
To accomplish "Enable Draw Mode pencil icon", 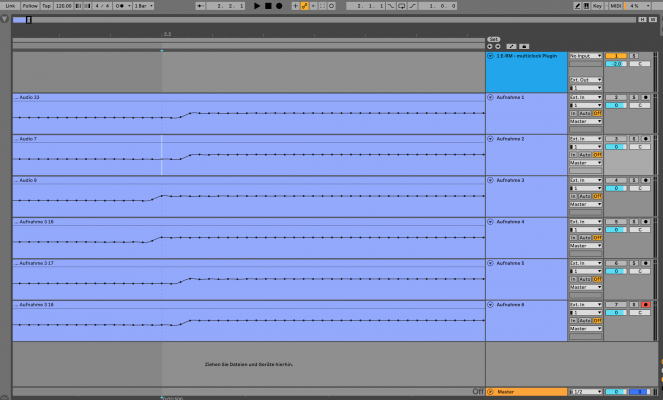I will 578,6.
